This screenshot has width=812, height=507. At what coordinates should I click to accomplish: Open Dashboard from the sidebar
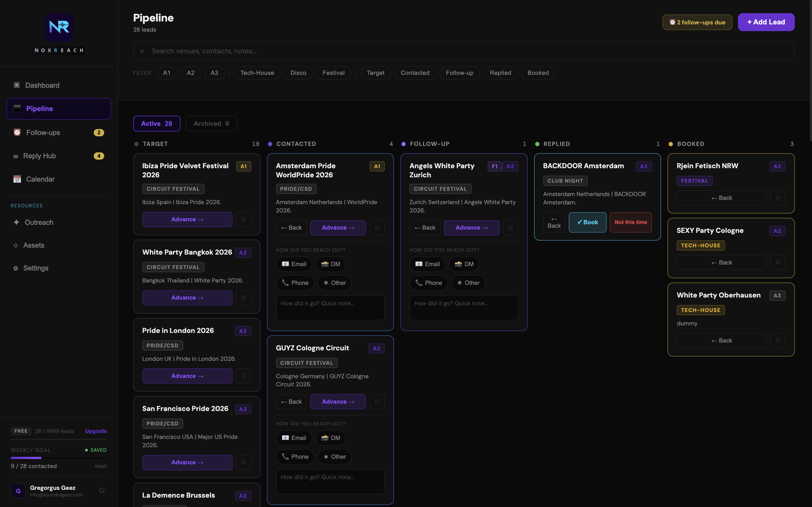pyautogui.click(x=42, y=85)
